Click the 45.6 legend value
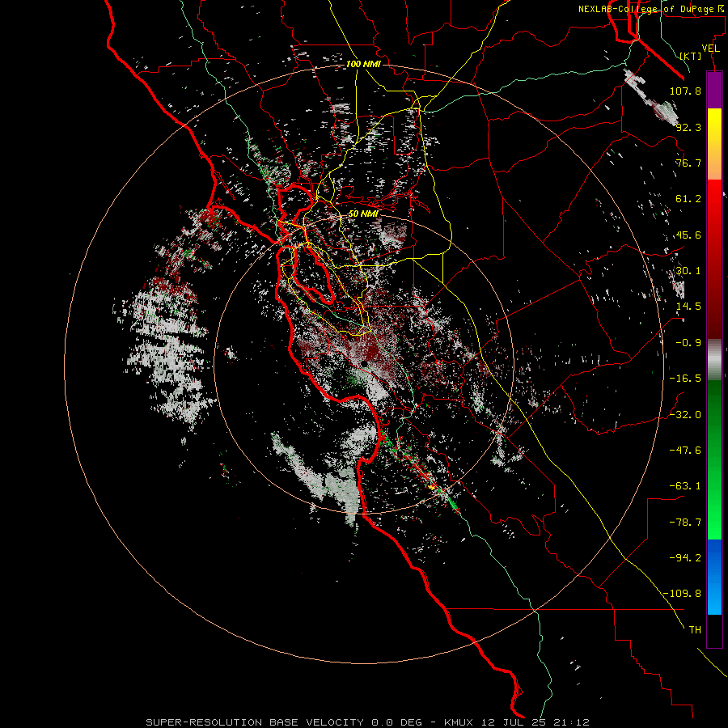 click(688, 235)
